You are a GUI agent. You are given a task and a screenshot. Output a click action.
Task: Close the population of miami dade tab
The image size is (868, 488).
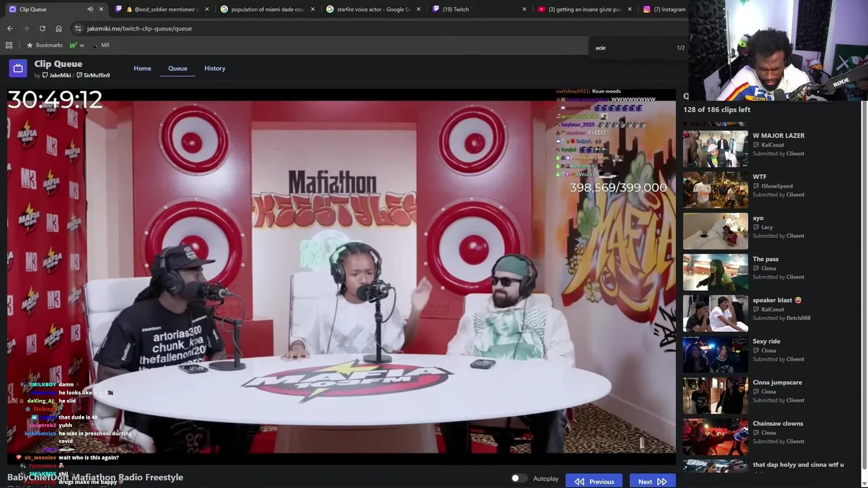click(313, 9)
